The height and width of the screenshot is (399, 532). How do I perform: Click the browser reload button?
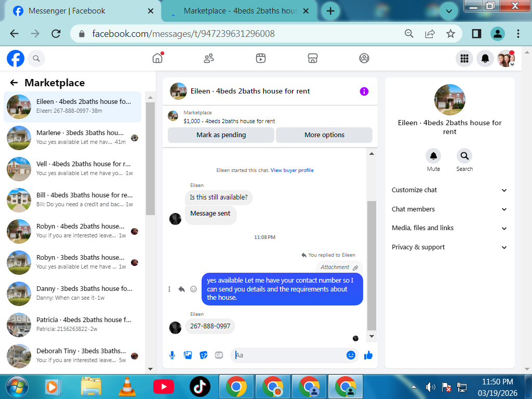56,34
